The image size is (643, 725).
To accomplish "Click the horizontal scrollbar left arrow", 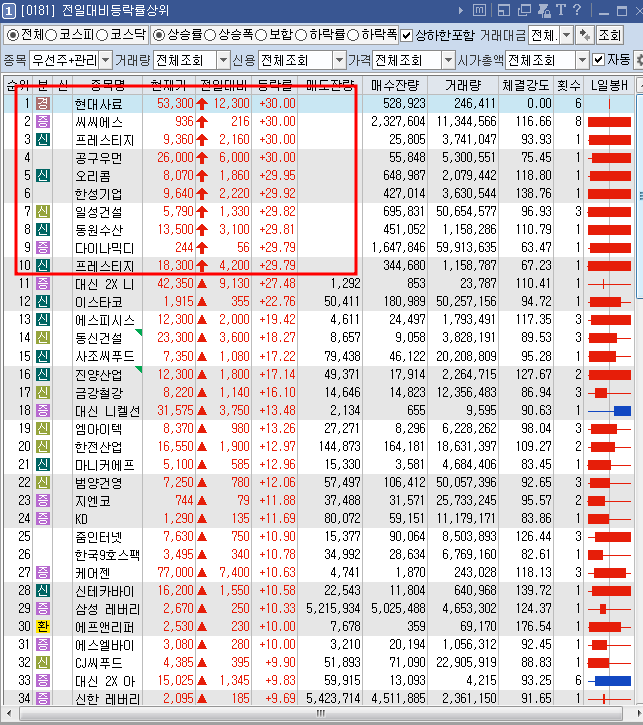I will click(x=9, y=713).
